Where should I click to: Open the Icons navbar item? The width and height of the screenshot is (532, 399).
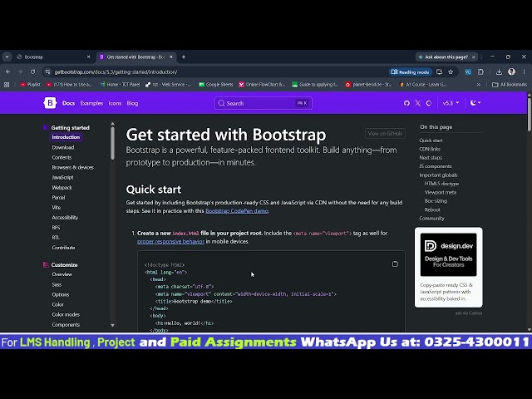115,103
